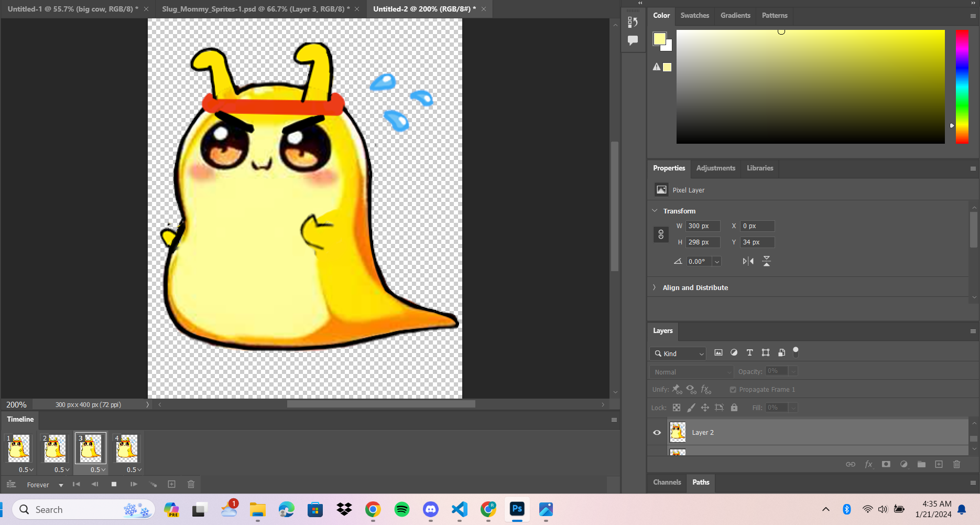Click the Lock transparent pixels icon
Viewport: 980px width, 525px height.
(676, 408)
